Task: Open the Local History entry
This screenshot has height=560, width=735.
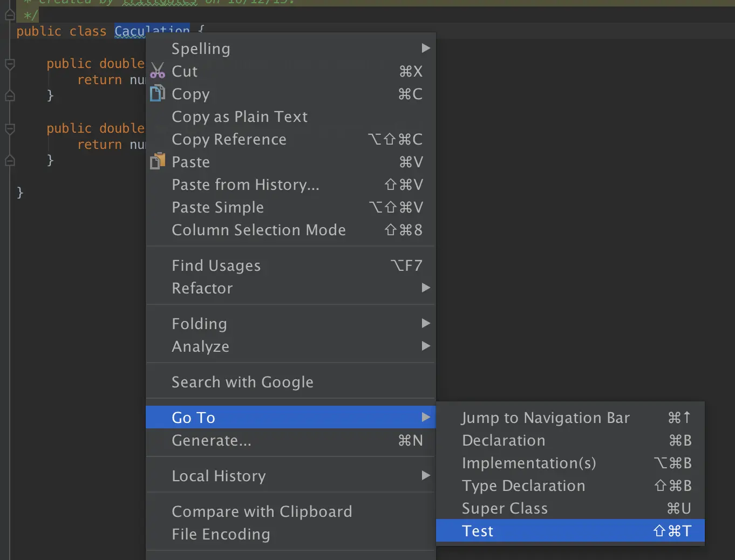Action: 290,476
